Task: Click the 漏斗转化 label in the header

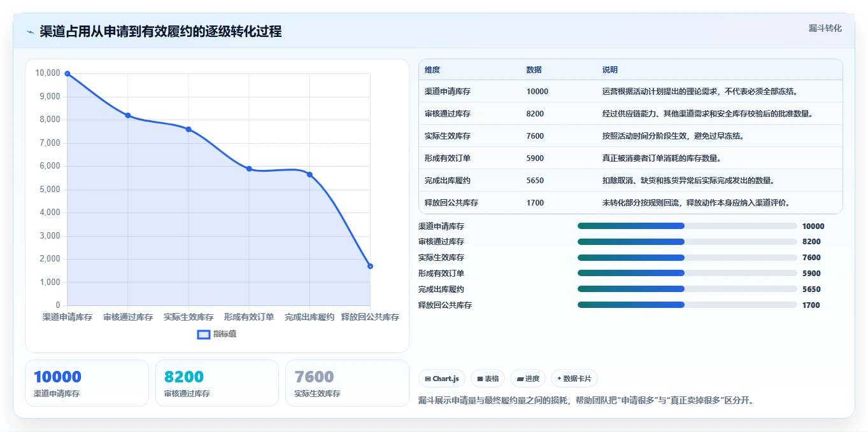Action: pos(825,28)
